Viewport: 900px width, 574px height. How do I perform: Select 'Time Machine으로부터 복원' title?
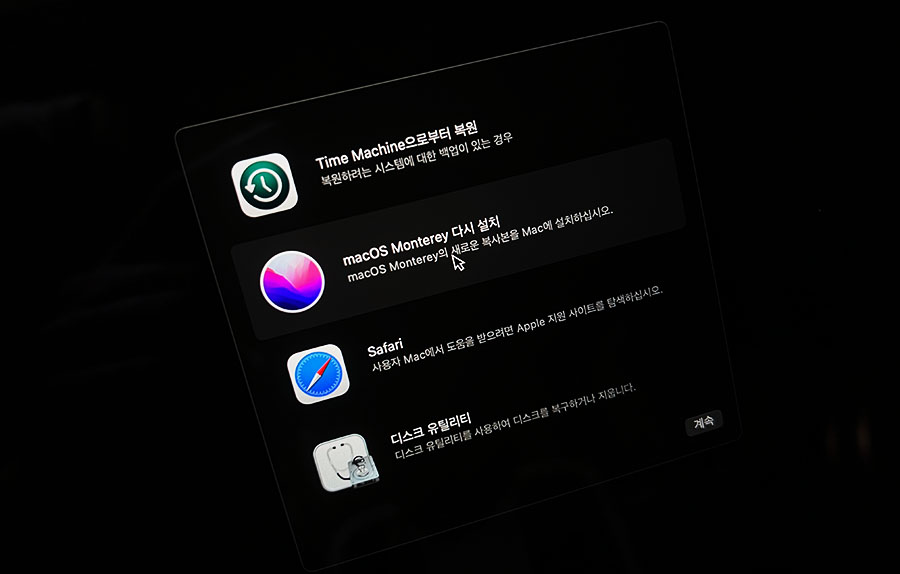(x=397, y=145)
